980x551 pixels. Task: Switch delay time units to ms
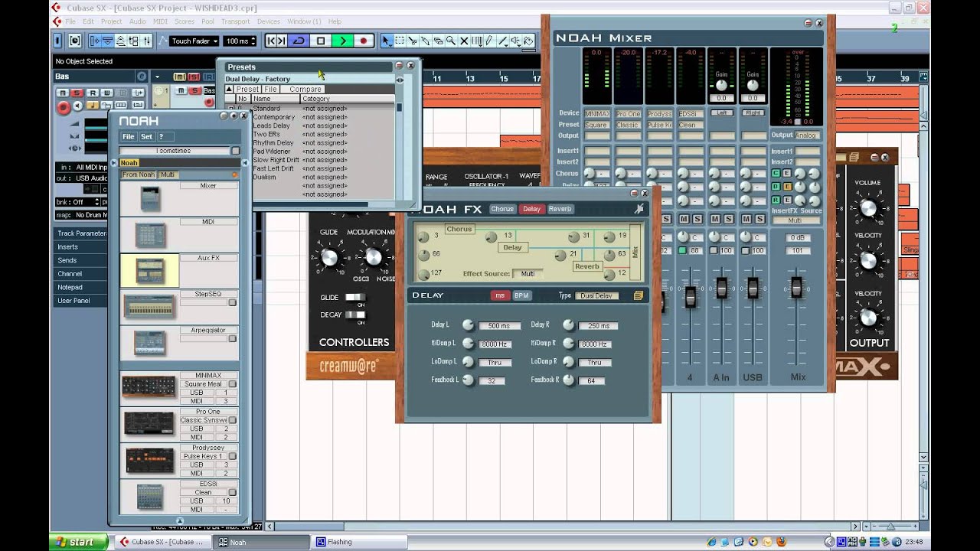tap(500, 295)
